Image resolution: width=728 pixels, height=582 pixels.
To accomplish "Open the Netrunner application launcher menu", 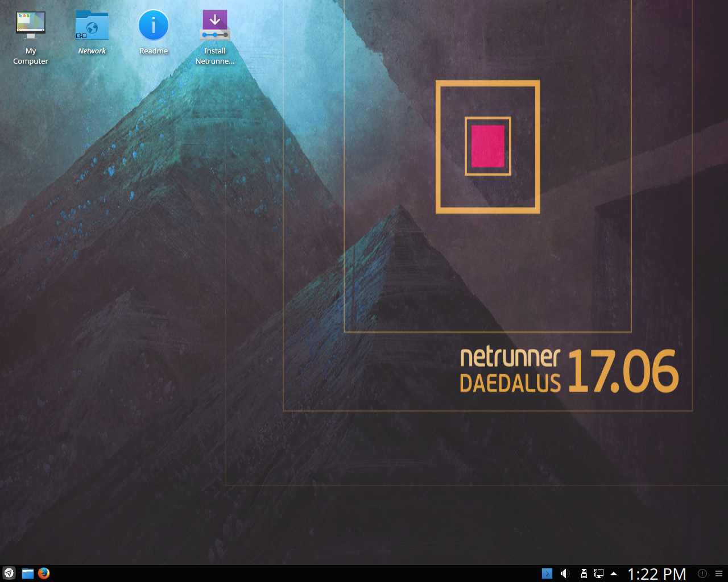I will 9,573.
